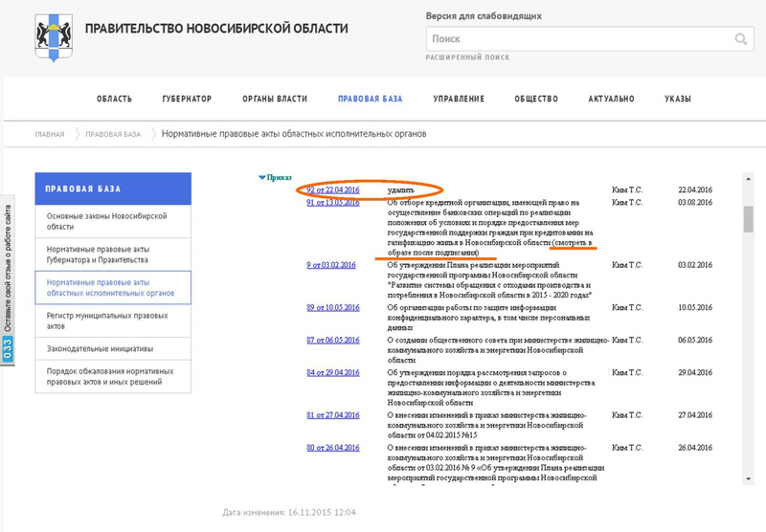Viewport: 766px width, 532px height.
Task: Click the date 03.08.2016 in the list
Action: pos(695,203)
